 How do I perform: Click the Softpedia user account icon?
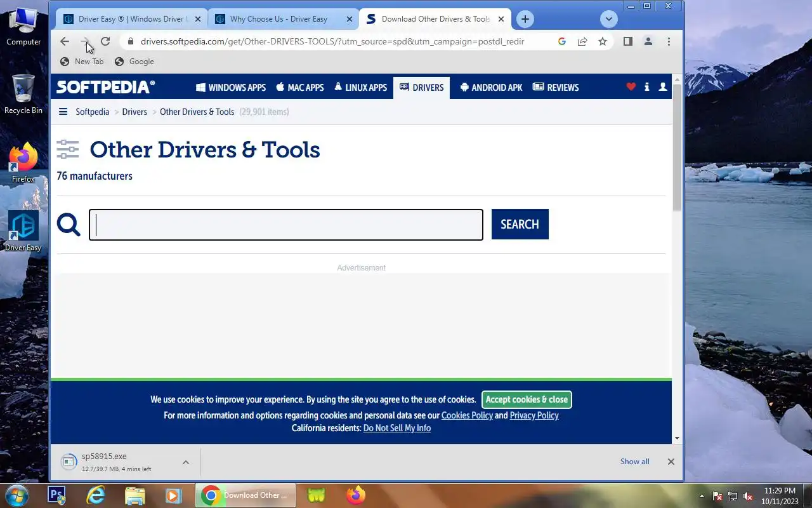pyautogui.click(x=663, y=87)
